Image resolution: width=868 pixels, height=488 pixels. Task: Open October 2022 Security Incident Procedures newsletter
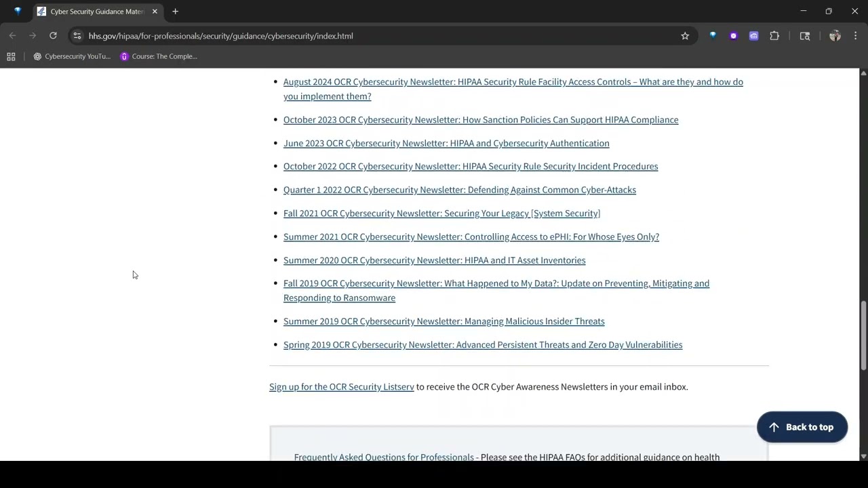(471, 166)
